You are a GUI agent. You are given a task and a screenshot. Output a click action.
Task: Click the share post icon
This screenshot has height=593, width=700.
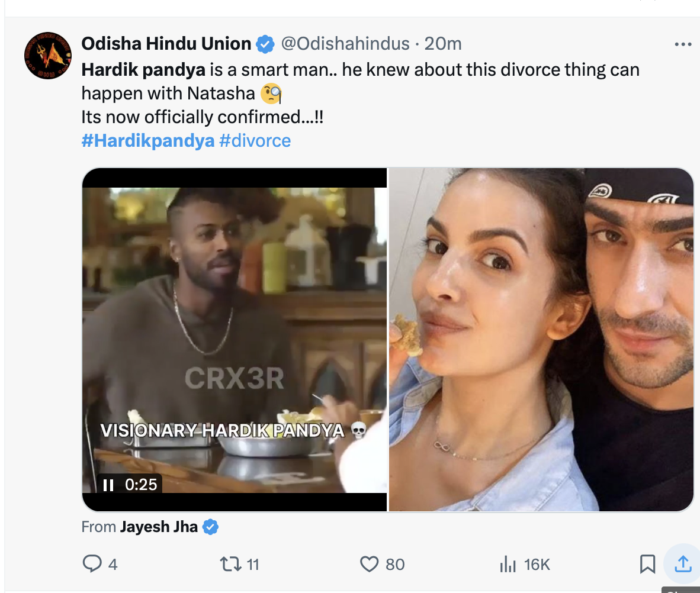pos(683,564)
